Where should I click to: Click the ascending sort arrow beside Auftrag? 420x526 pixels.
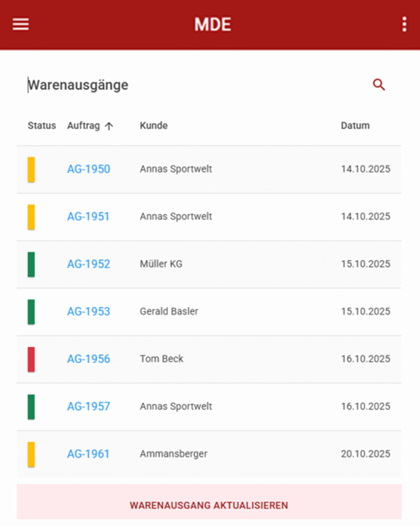tap(109, 126)
